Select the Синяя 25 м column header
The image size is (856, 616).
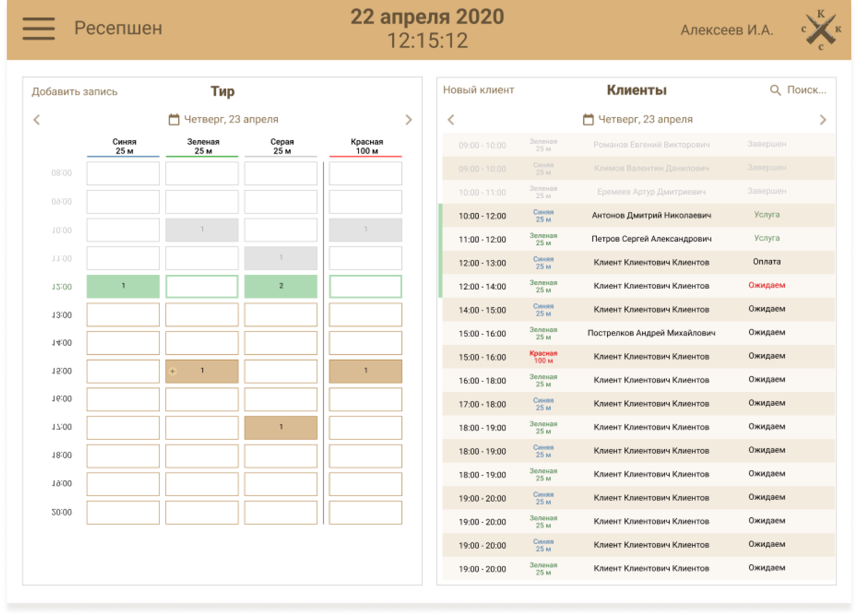[x=124, y=146]
